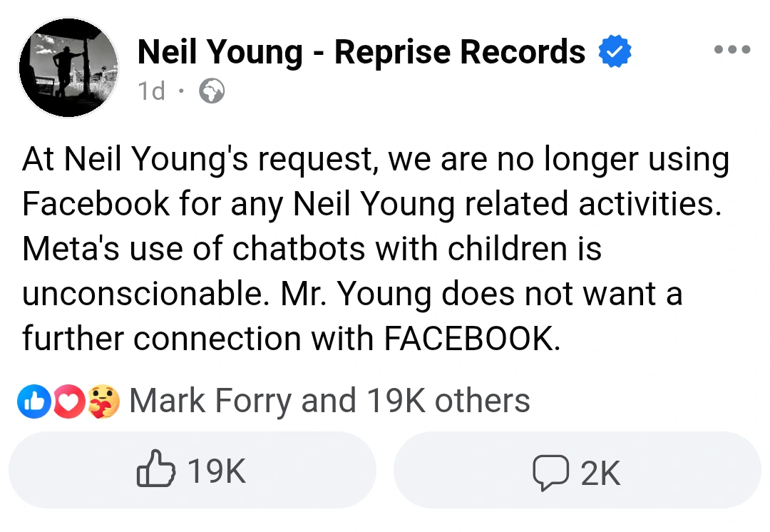Select the post's opening line about Neil Young's request
The width and height of the screenshot is (770, 532).
tap(376, 160)
